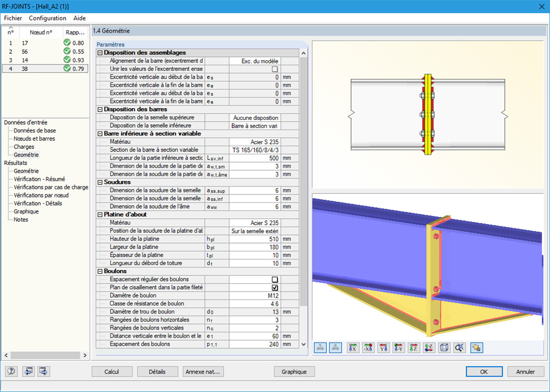550x392 pixels.
Task: Open the Configuration menu
Action: click(48, 18)
